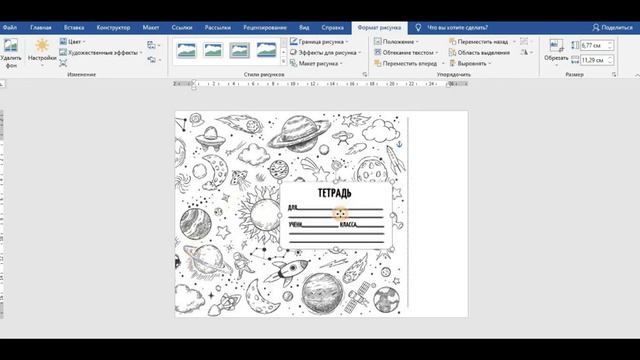Switch to the Вид tab
Viewport: 640px width, 360px height.
[304, 28]
